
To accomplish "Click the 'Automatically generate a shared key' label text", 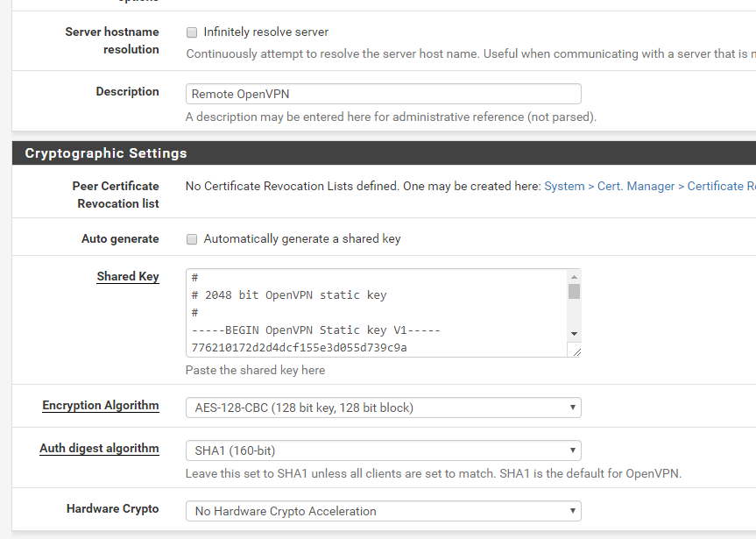I will coord(302,239).
